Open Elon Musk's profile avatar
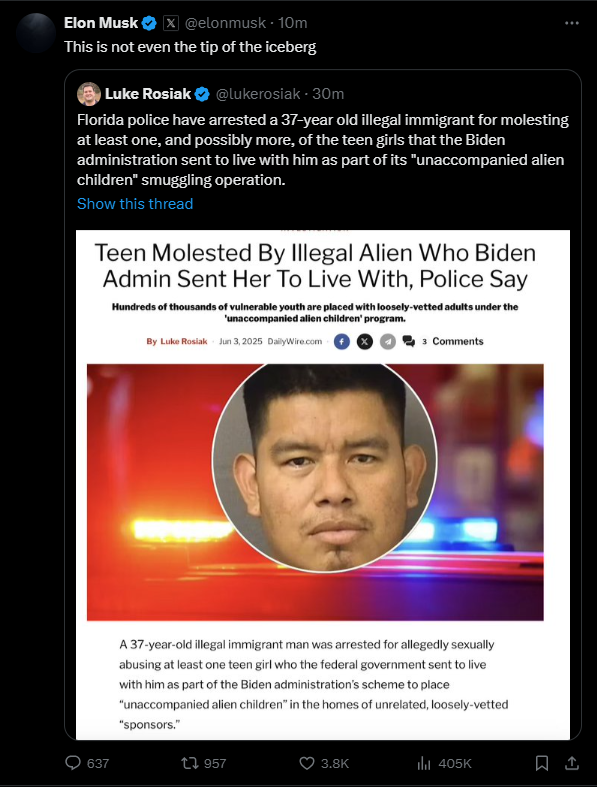 click(35, 33)
